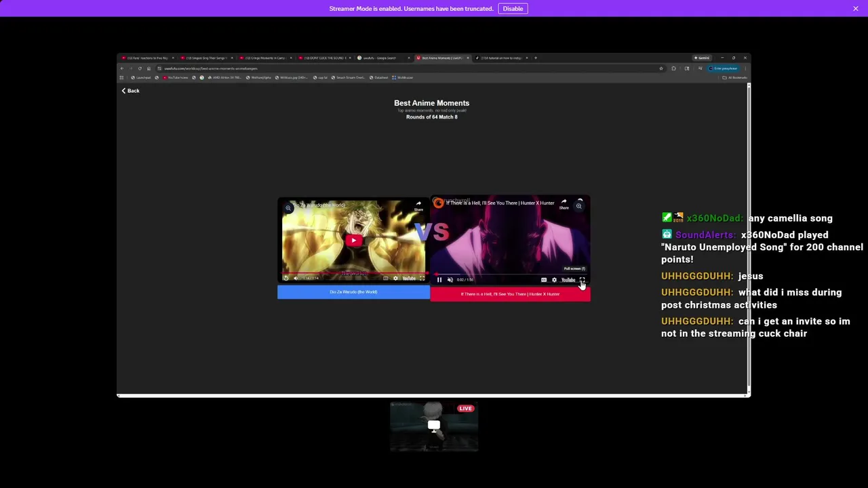The image size is (868, 488).
Task: Mute the left Dio video
Action: [296, 278]
